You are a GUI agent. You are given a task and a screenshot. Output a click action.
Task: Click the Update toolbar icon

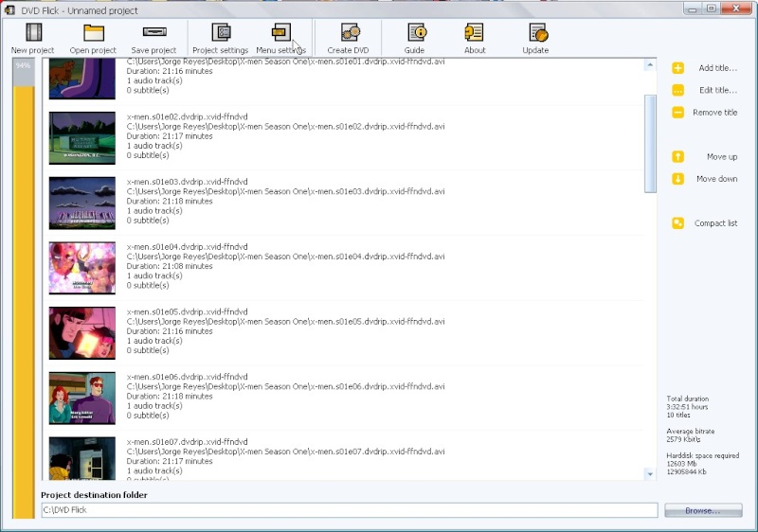538,32
